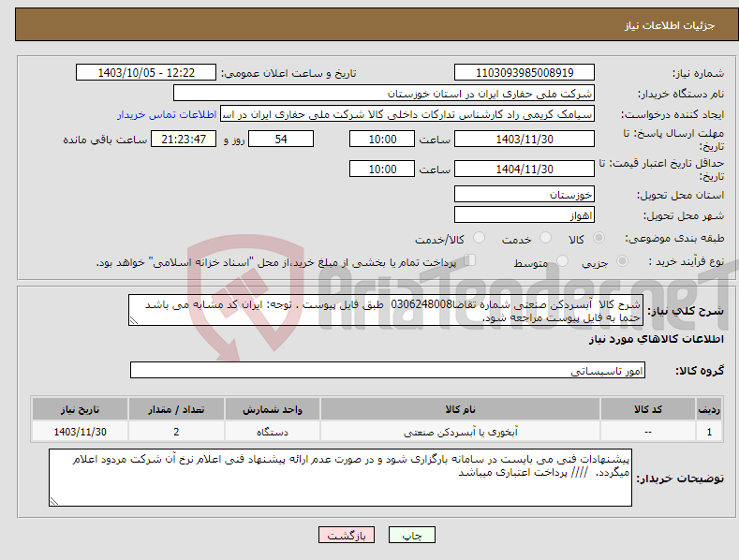Choose the متوسط purchase type radio
This screenshot has width=739, height=560.
tap(562, 260)
